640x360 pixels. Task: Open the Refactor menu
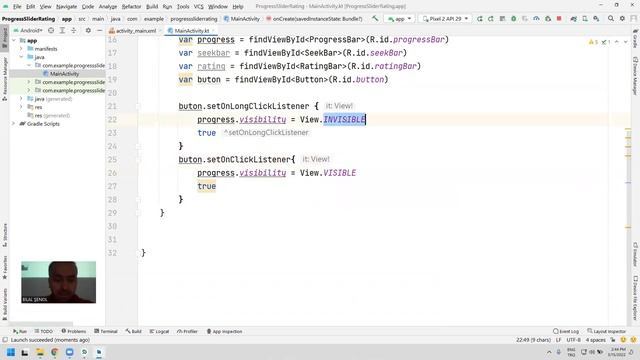click(x=131, y=7)
